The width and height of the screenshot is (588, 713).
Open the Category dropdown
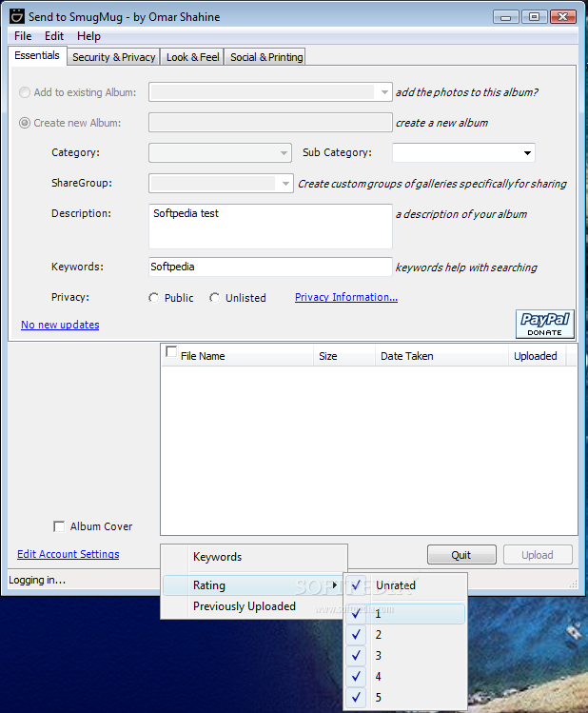284,152
